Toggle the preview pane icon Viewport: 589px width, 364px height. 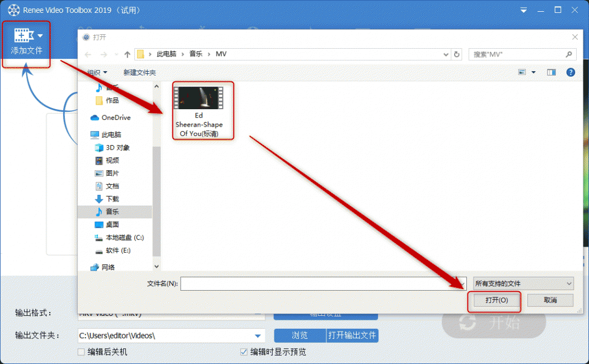(551, 72)
